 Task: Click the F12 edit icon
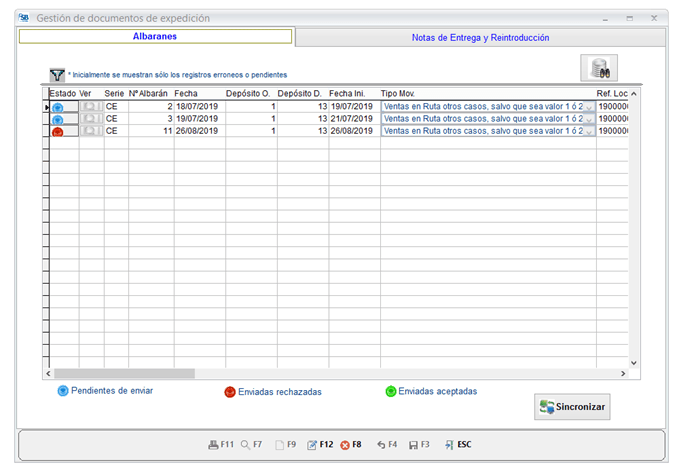pyautogui.click(x=312, y=444)
